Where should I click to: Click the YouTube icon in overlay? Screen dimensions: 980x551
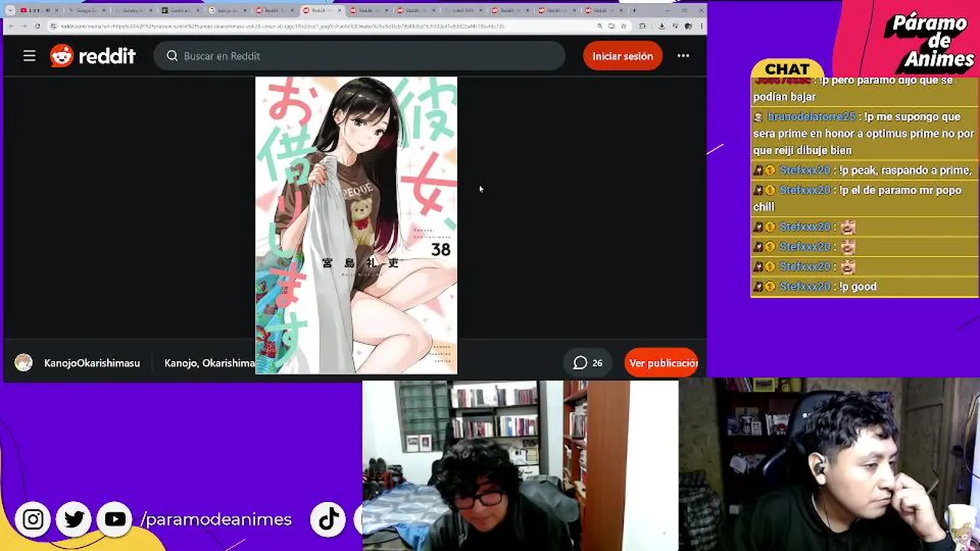[x=115, y=520]
